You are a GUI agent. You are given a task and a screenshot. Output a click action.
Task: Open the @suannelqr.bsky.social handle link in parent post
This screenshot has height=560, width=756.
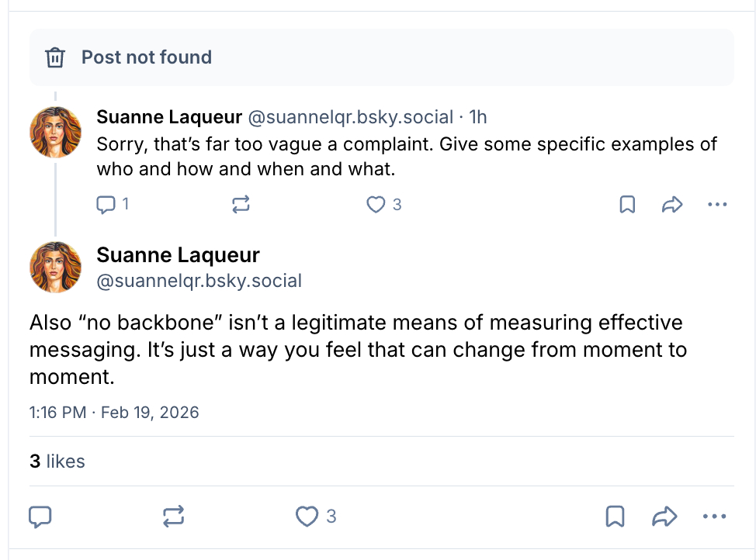(350, 117)
